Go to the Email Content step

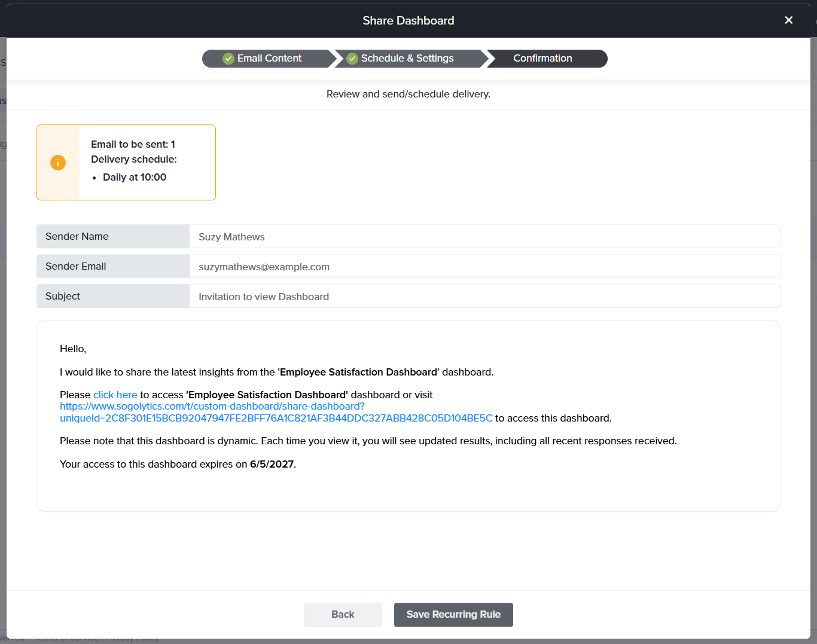[x=269, y=59]
